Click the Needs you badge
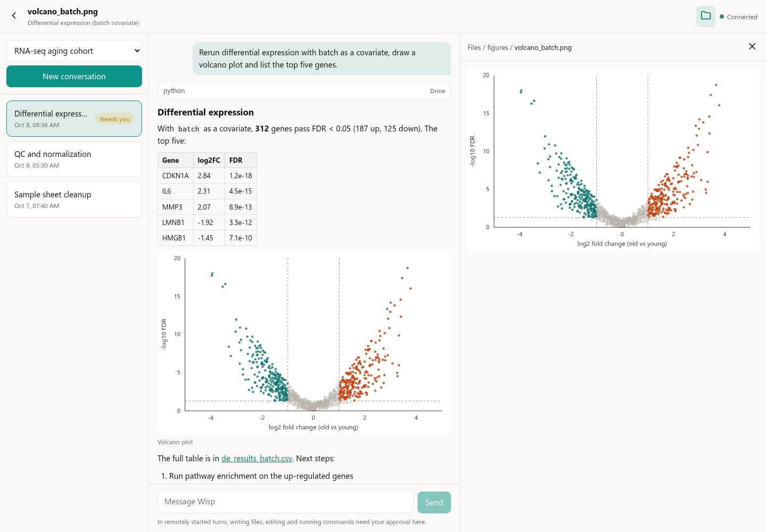 click(115, 119)
